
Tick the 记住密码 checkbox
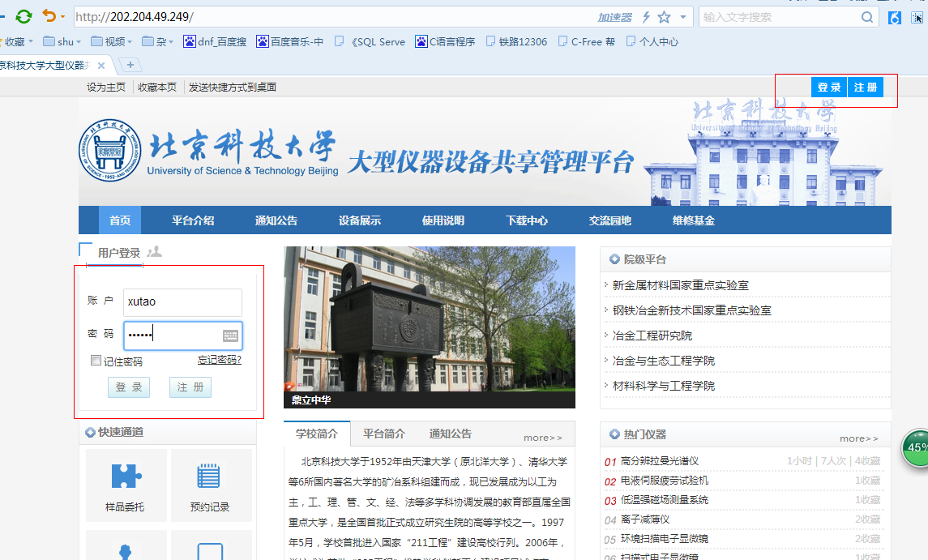pyautogui.click(x=96, y=361)
